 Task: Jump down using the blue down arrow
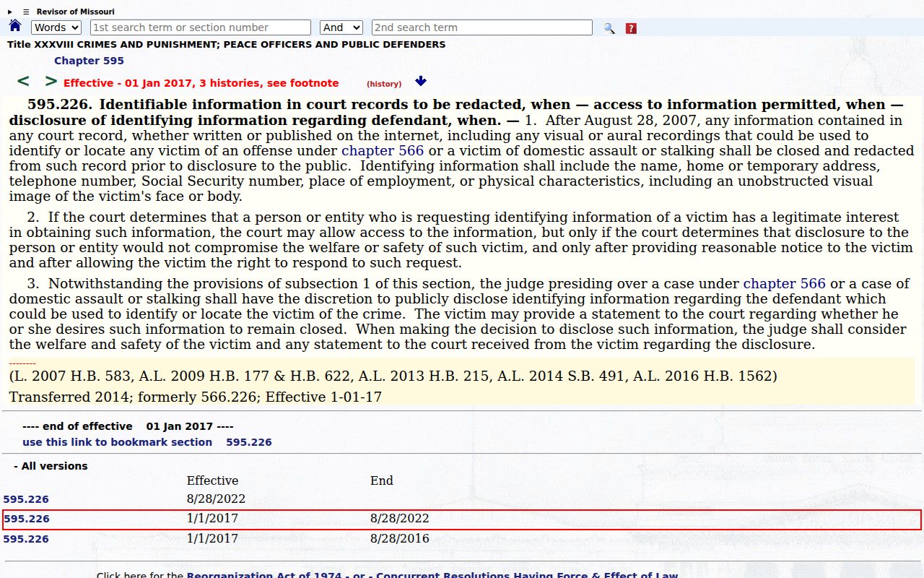(421, 82)
